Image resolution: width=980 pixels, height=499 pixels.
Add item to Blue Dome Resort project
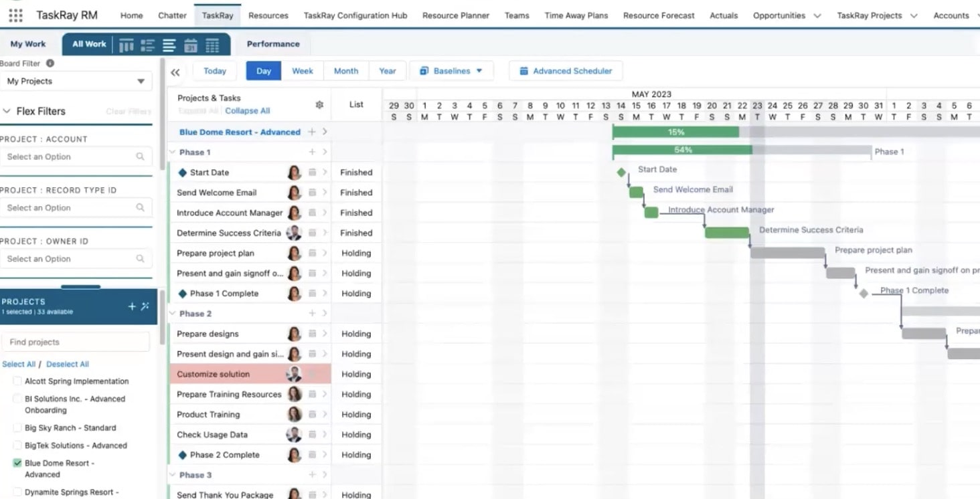(312, 132)
